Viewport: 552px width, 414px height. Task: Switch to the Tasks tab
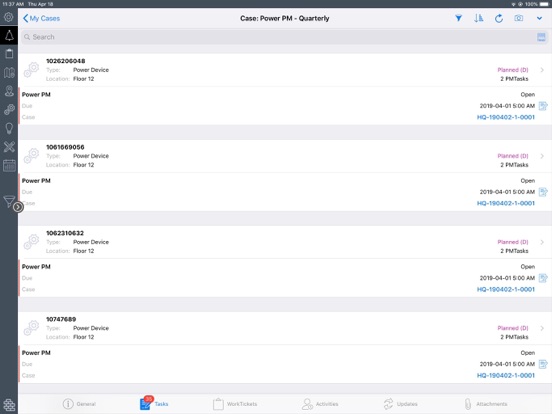tap(154, 404)
